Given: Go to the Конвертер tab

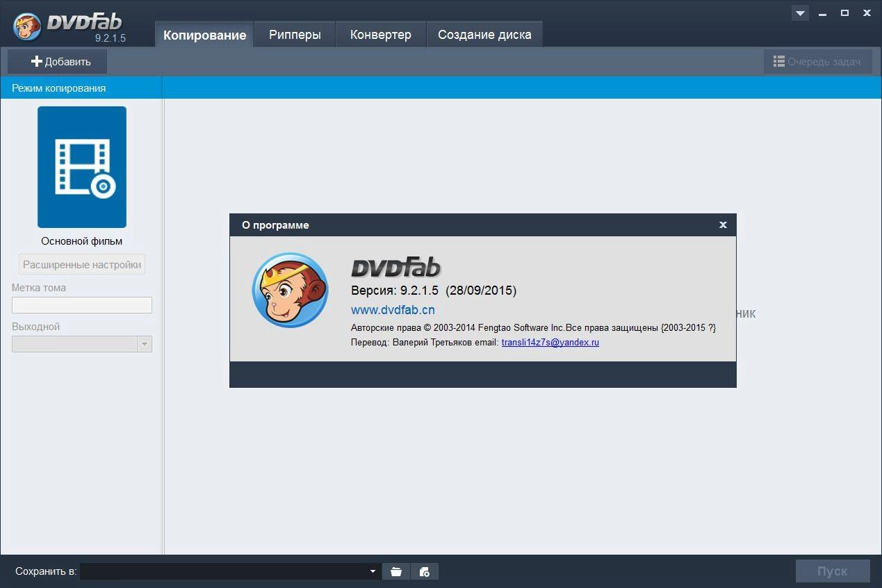Looking at the screenshot, I should pos(380,35).
